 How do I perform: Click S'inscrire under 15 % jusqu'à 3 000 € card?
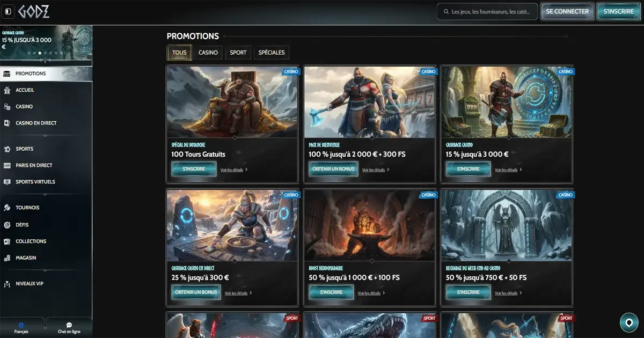point(469,169)
